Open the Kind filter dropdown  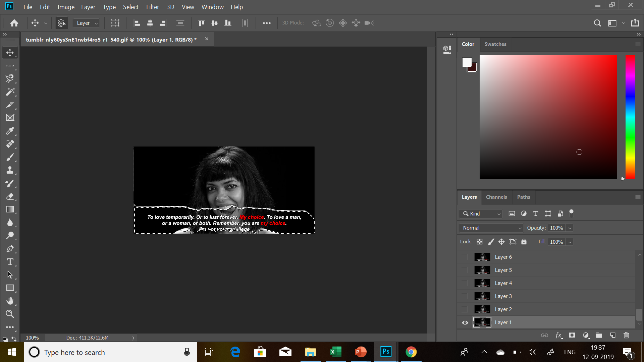(x=481, y=214)
